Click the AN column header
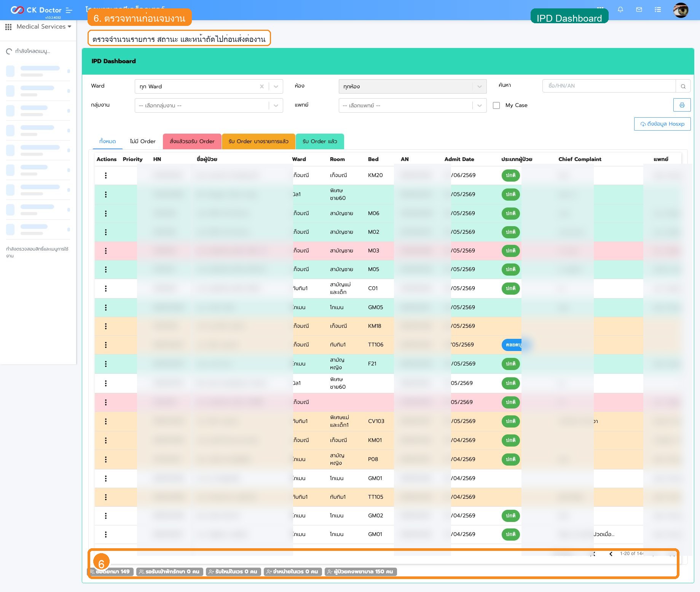The height and width of the screenshot is (592, 700). click(405, 159)
